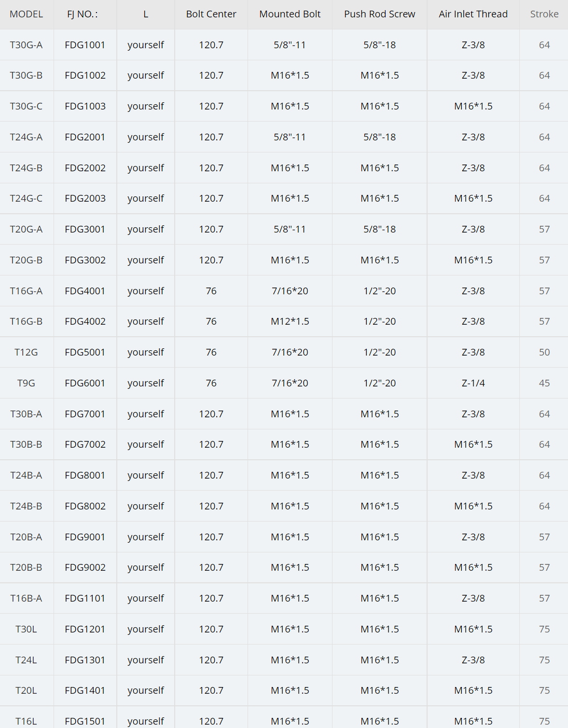Click the MODEL column header

pyautogui.click(x=27, y=14)
